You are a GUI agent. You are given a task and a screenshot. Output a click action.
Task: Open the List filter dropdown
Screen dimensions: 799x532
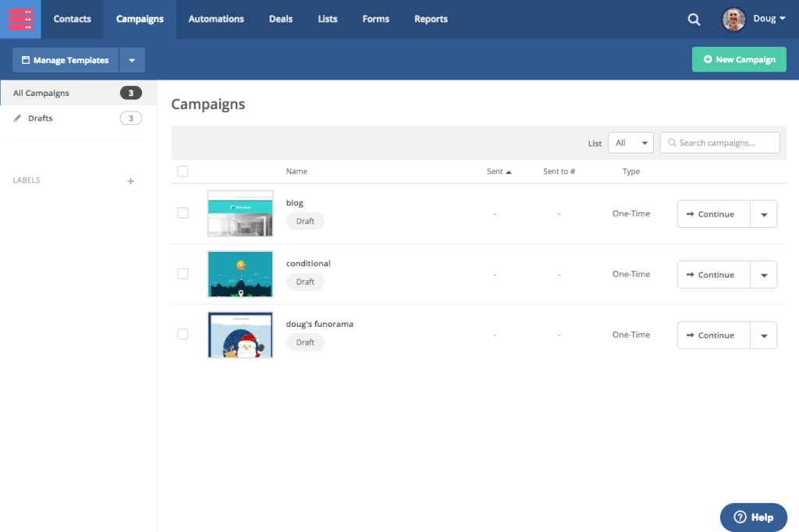[x=630, y=143]
